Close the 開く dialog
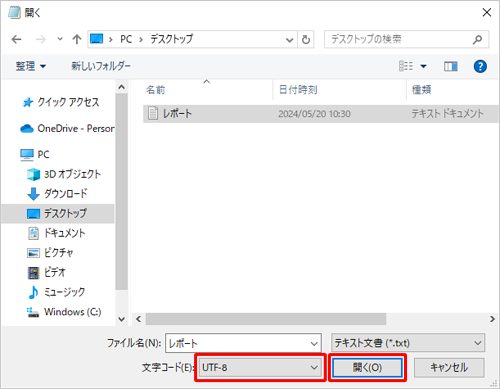This screenshot has width=500, height=389. [x=487, y=13]
